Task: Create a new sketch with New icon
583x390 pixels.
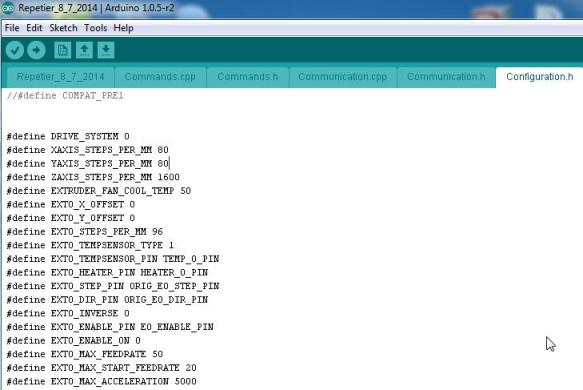Action: pos(62,50)
